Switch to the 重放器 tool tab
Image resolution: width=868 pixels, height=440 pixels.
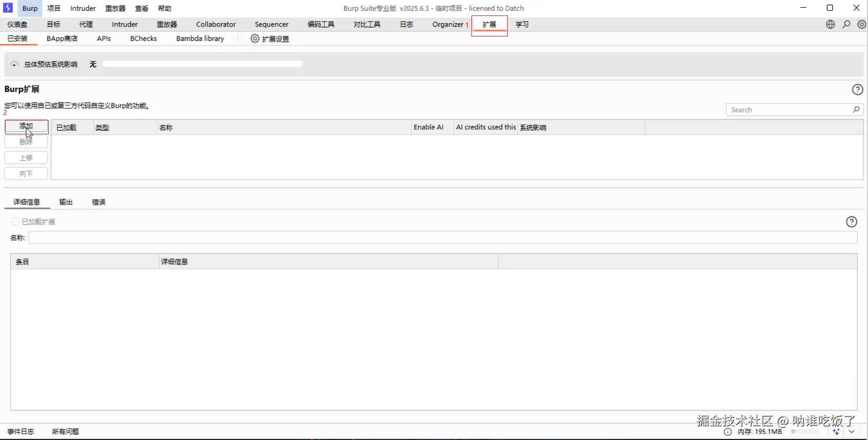[x=167, y=24]
